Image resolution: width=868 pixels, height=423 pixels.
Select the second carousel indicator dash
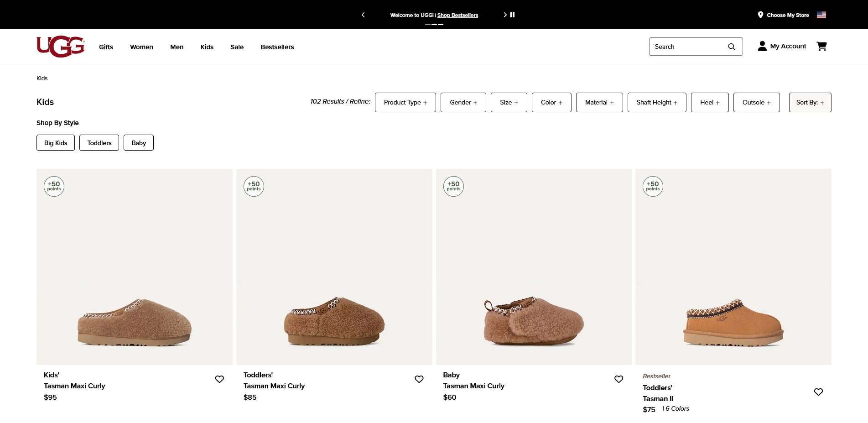click(434, 24)
